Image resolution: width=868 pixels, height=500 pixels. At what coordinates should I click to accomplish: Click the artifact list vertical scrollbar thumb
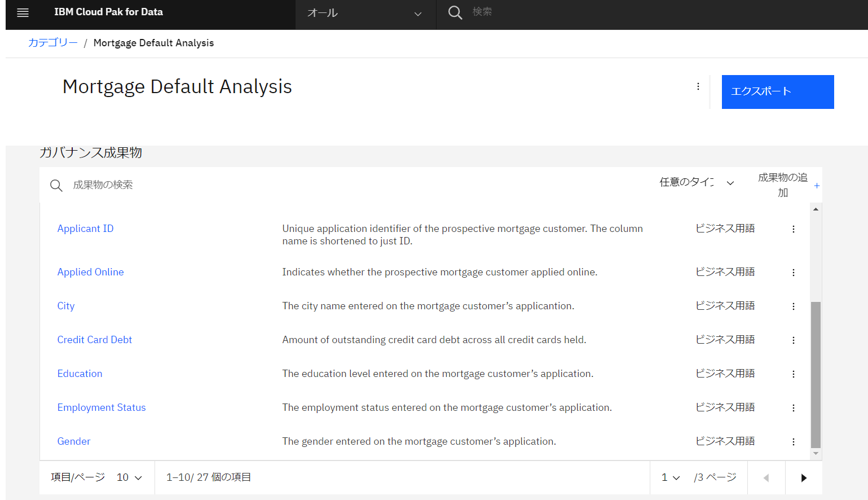[x=816, y=375]
